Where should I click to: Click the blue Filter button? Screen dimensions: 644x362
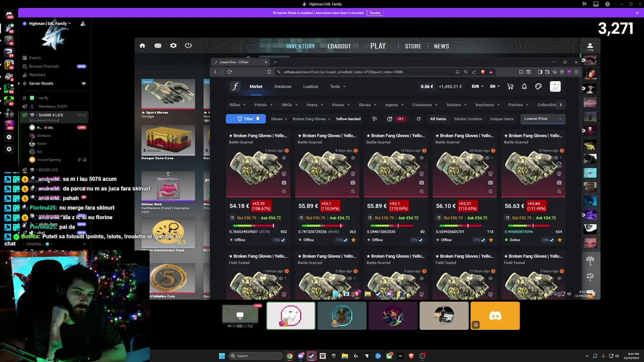click(246, 119)
